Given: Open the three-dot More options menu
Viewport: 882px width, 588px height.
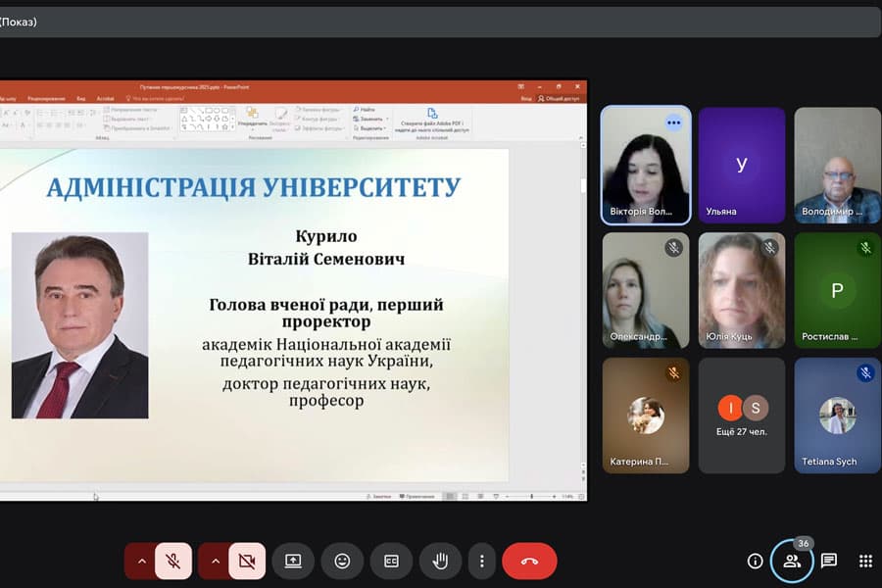Looking at the screenshot, I should [482, 561].
